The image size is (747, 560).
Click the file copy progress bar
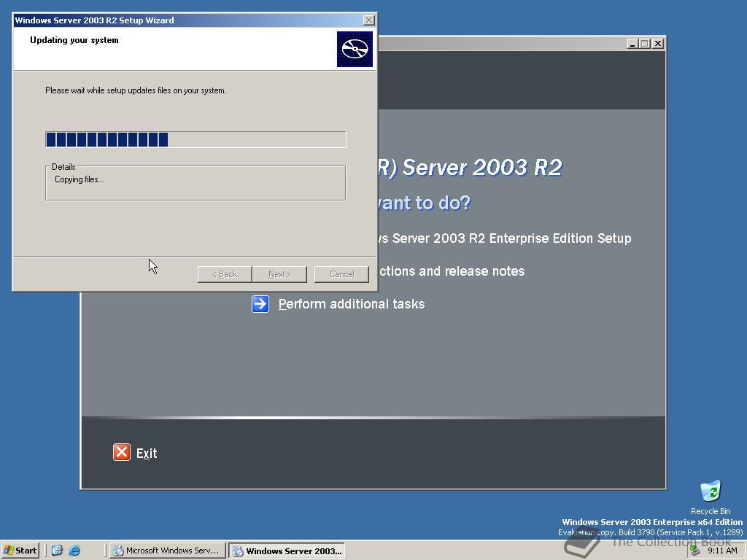pyautogui.click(x=196, y=139)
